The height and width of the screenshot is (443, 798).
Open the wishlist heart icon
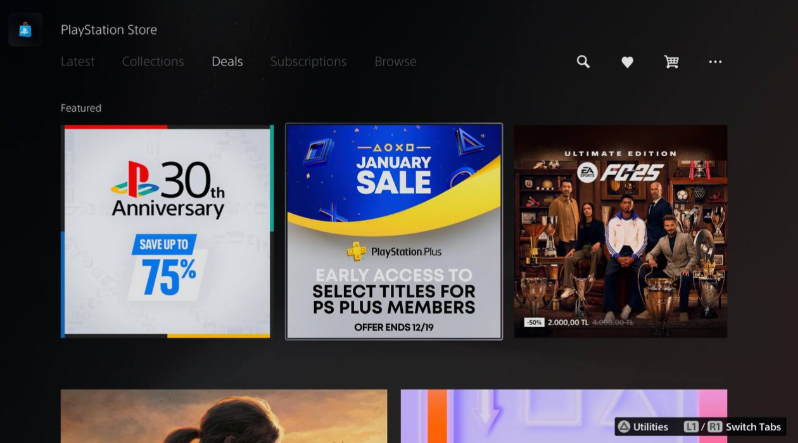pyautogui.click(x=627, y=62)
